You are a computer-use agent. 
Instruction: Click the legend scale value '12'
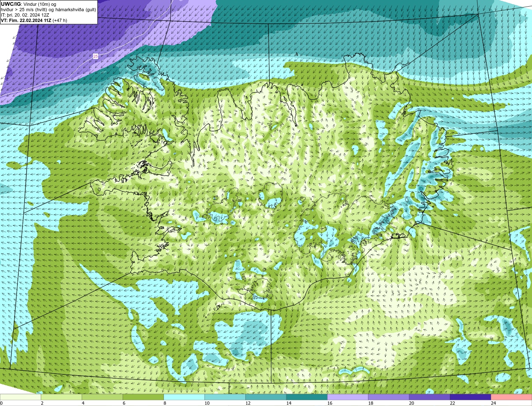coord(248,403)
